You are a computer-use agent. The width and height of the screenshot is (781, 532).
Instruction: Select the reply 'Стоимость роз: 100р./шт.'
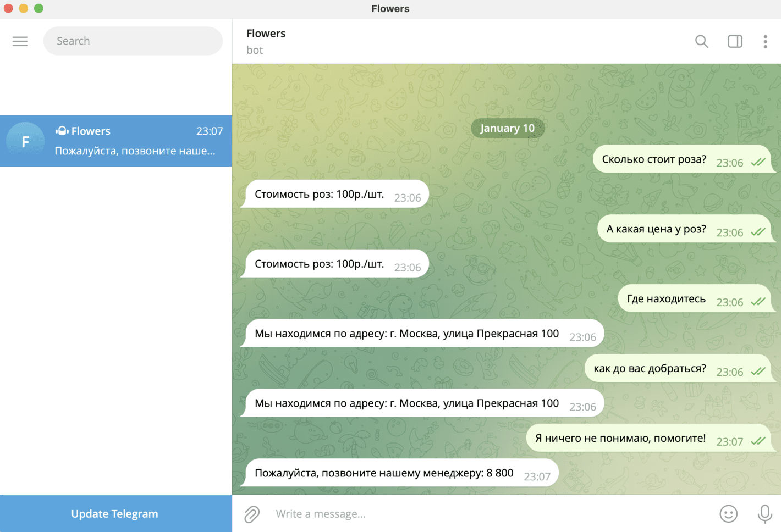pyautogui.click(x=320, y=193)
